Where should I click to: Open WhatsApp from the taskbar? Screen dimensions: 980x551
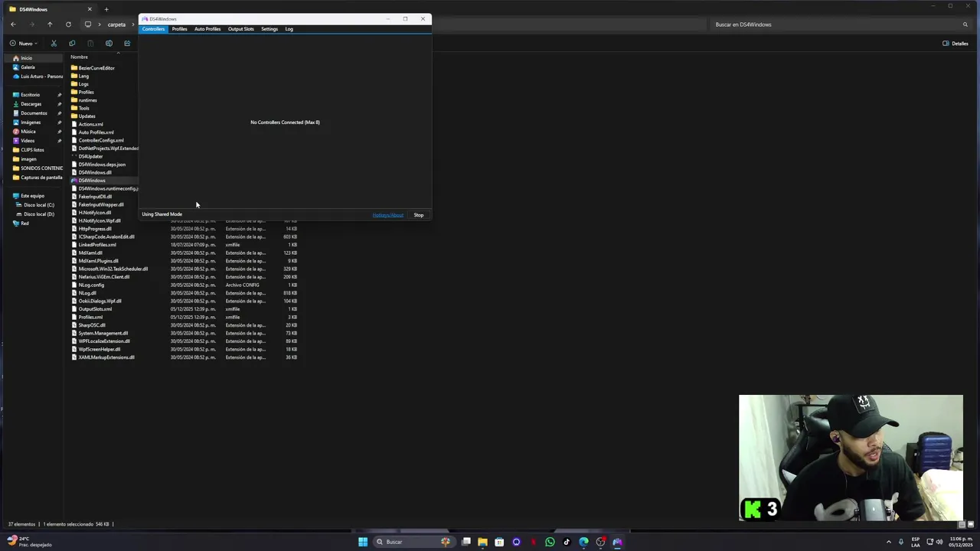point(550,542)
